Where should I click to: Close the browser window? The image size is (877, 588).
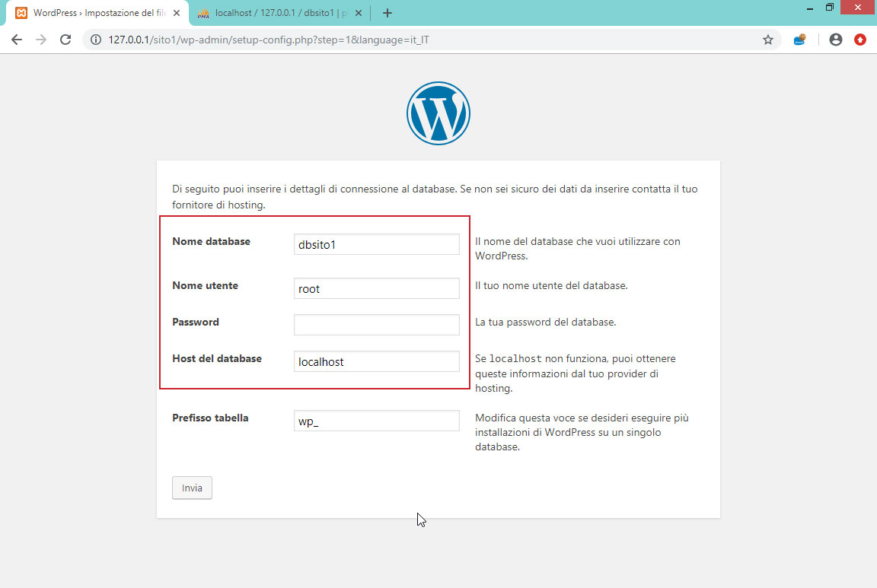[858, 8]
